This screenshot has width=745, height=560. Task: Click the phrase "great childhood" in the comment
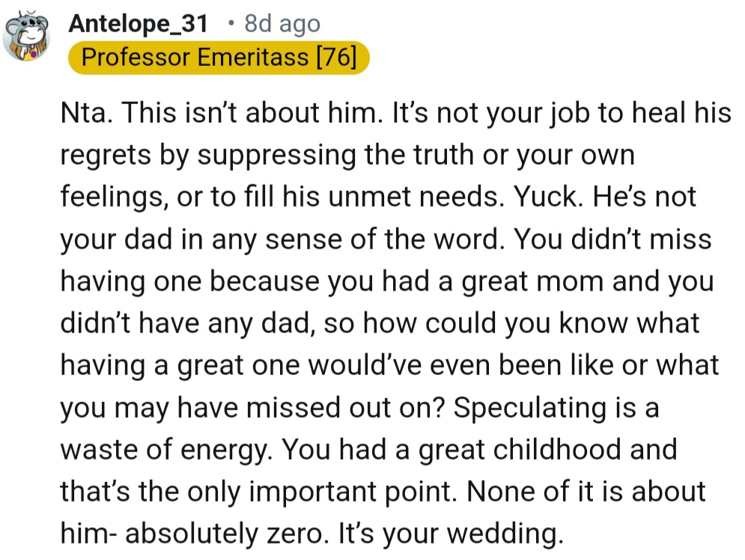[520, 449]
